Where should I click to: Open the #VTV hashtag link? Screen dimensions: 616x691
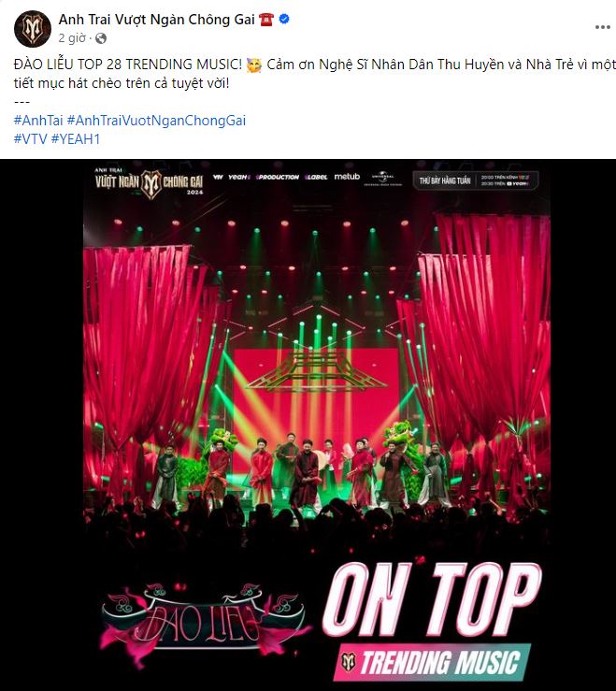(31, 138)
